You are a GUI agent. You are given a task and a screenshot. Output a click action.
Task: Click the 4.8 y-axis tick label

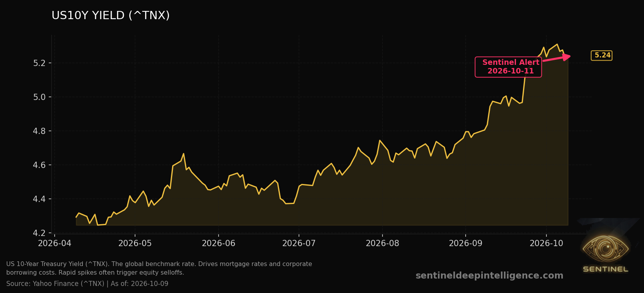40,131
